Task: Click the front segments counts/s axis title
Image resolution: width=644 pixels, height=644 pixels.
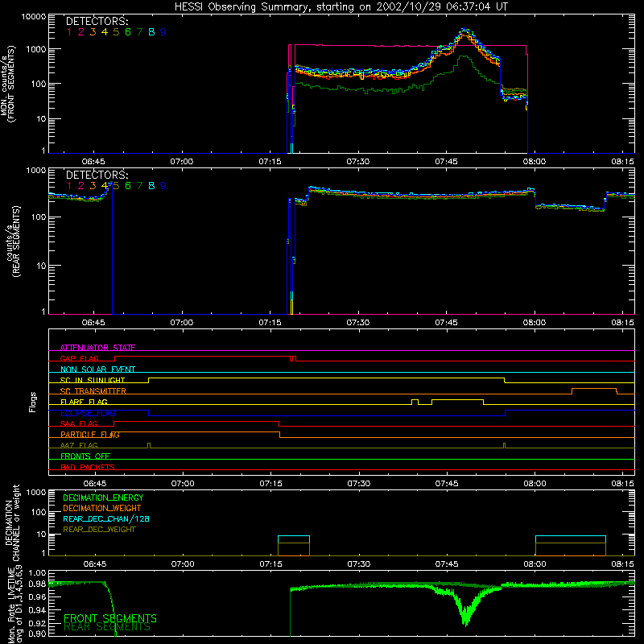Action: pos(8,85)
